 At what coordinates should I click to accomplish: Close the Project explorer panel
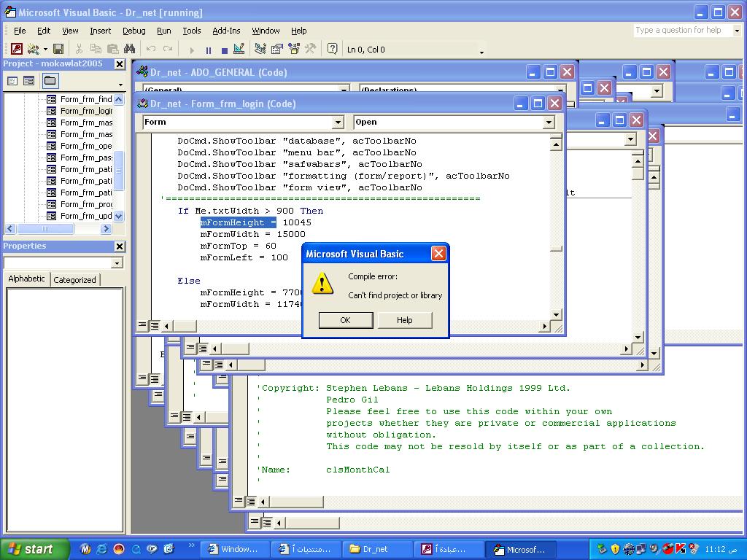click(x=120, y=64)
